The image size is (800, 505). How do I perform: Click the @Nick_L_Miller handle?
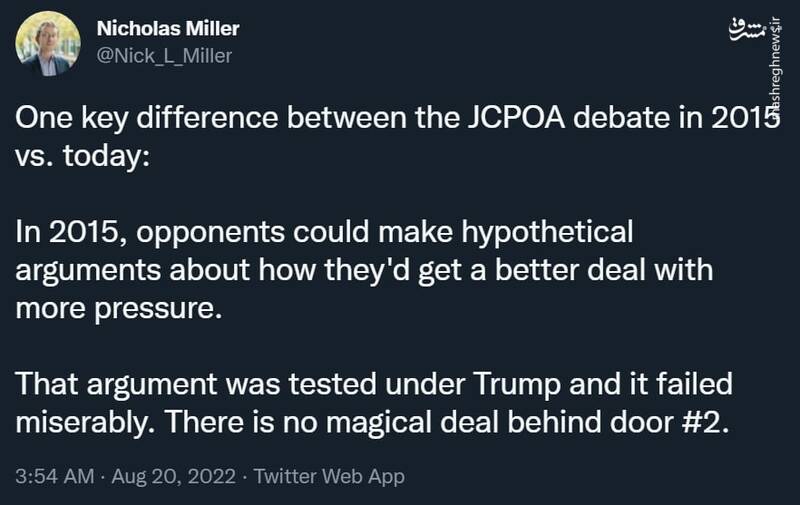[x=162, y=56]
